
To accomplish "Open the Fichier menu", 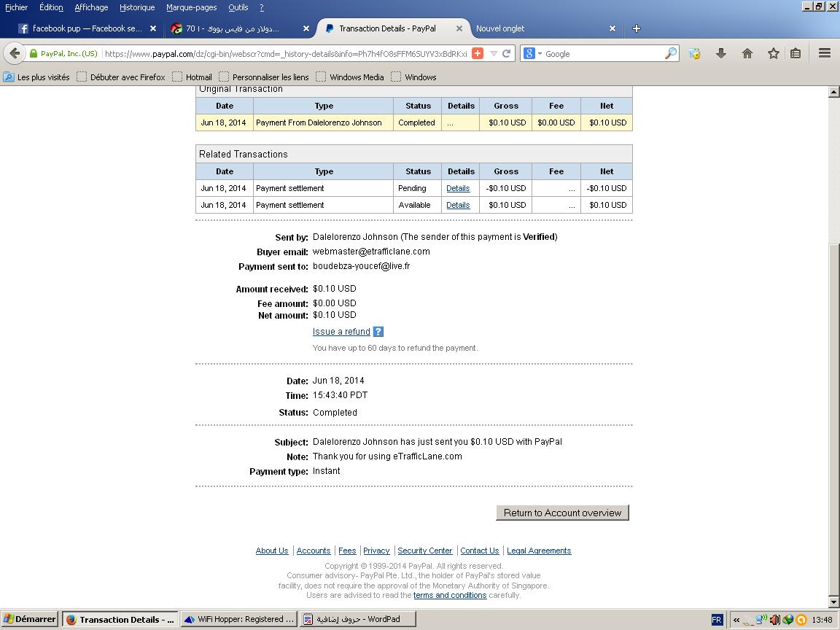I will pos(16,7).
